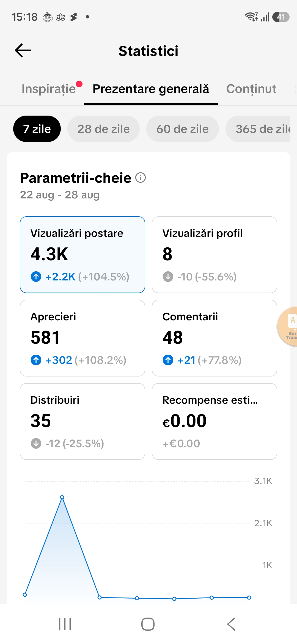This screenshot has height=644, width=297.
Task: Select the 60 de zile period chip
Action: point(183,129)
